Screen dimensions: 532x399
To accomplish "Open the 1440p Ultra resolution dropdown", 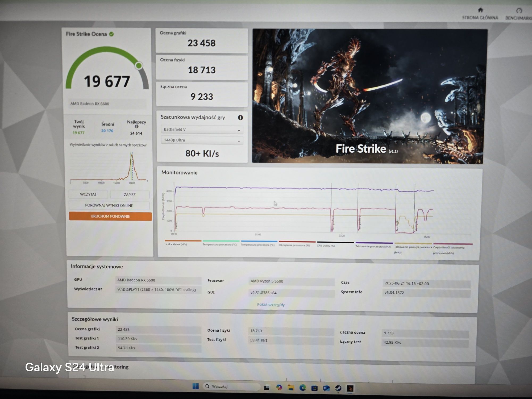I will (202, 140).
